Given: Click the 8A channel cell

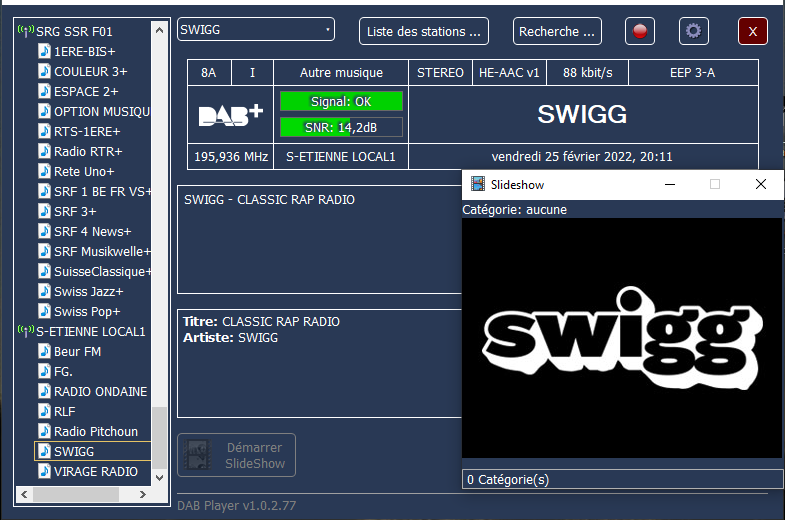Looking at the screenshot, I should tap(209, 73).
